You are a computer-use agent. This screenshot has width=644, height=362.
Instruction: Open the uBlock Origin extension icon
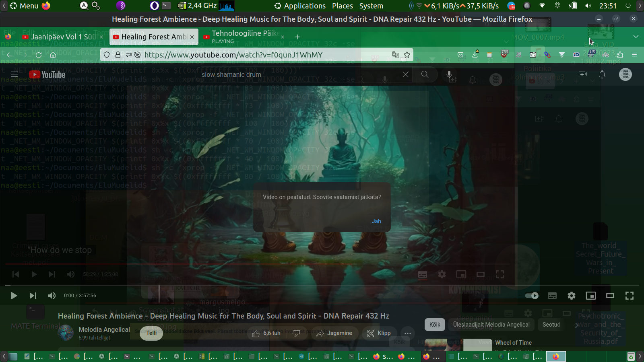coord(504,54)
